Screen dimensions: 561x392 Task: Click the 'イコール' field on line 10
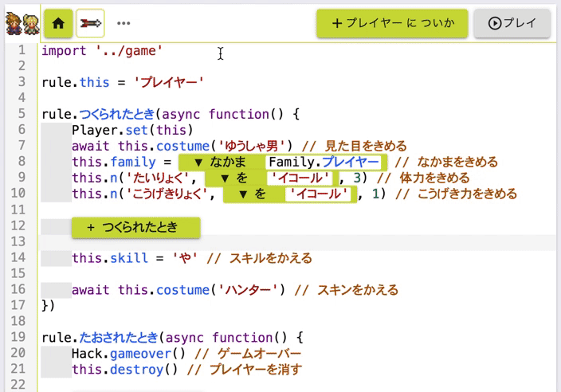pos(319,194)
